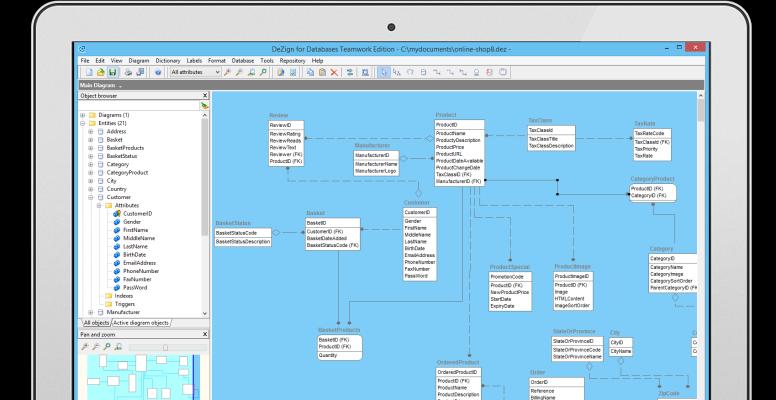
Task: Open the Format menu
Action: click(217, 60)
